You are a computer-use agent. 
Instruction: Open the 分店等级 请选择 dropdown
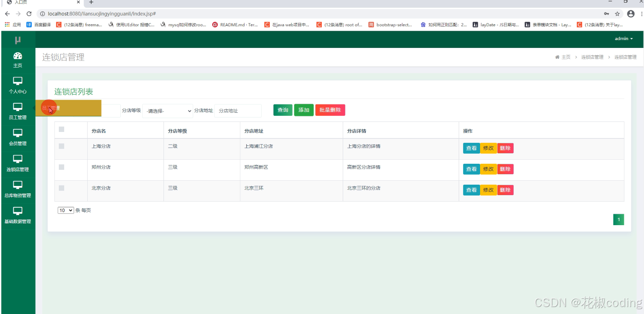pos(167,111)
